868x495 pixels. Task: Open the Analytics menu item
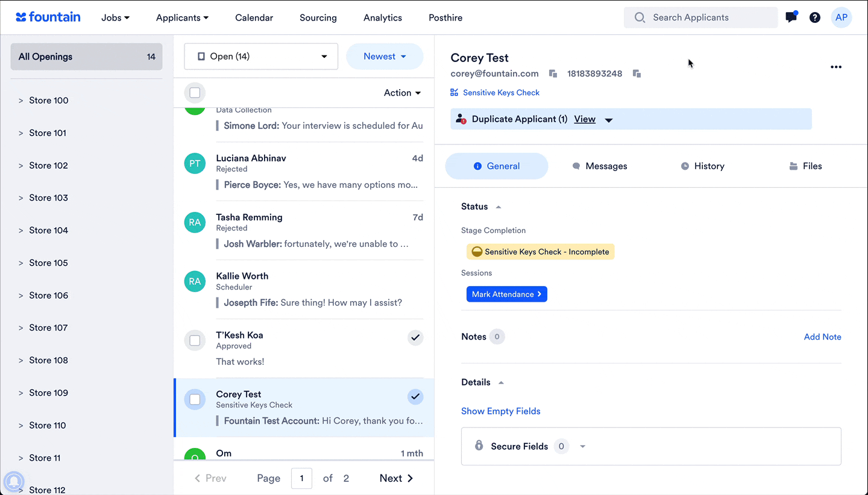pos(382,17)
